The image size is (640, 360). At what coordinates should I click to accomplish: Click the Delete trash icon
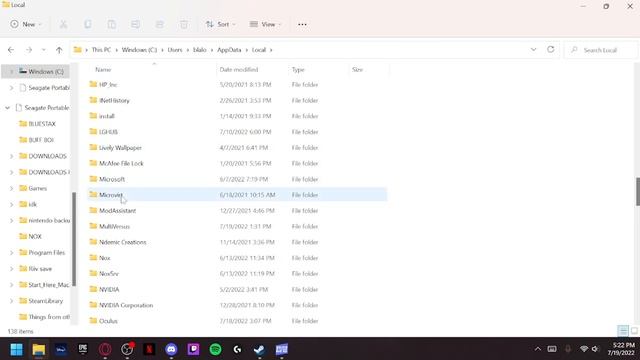pyautogui.click(x=184, y=24)
